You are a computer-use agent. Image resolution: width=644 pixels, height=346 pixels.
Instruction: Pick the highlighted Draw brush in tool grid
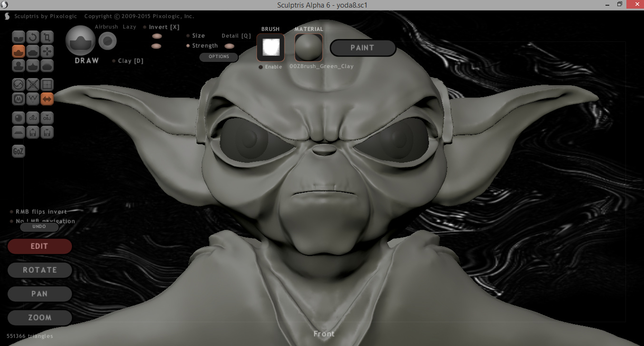tap(19, 51)
